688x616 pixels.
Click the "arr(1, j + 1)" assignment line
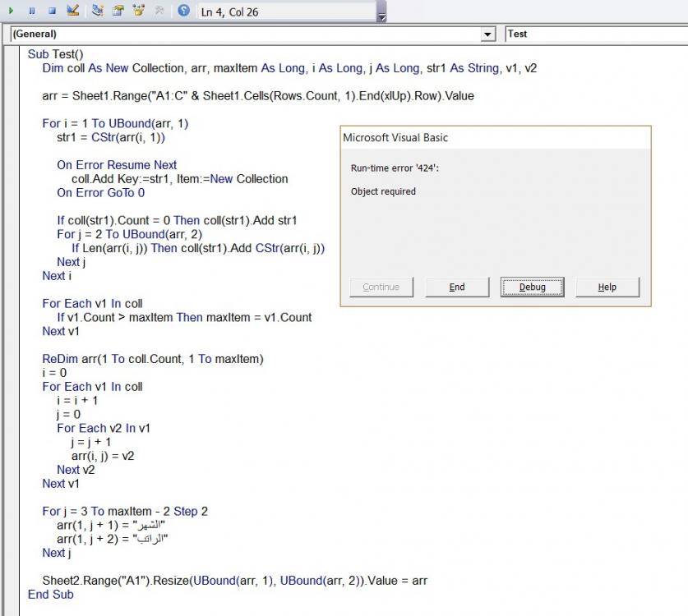pyautogui.click(x=111, y=526)
